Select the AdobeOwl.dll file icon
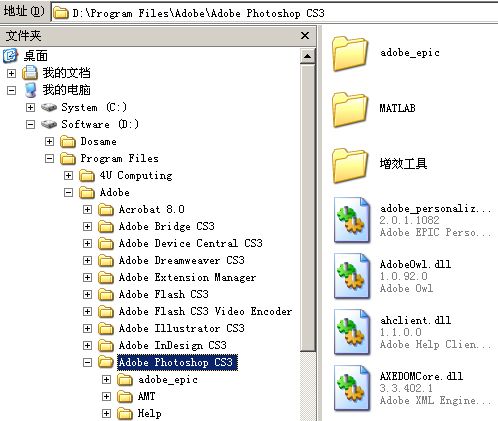Screen dimensions: 498x421 pos(352,276)
